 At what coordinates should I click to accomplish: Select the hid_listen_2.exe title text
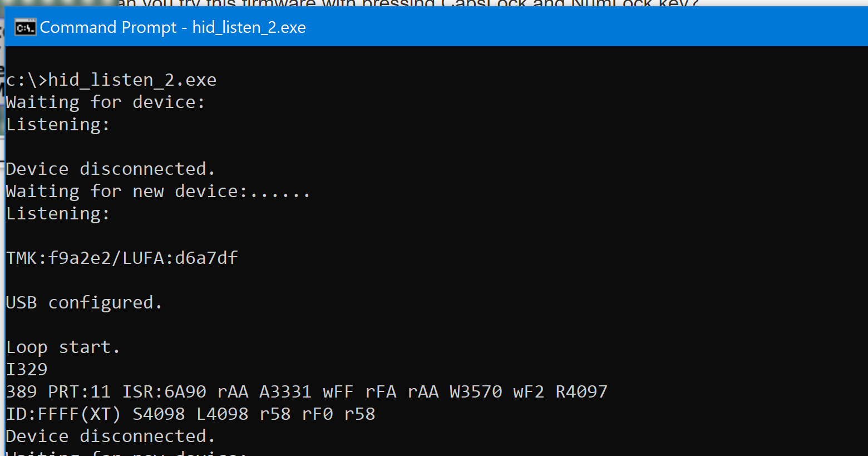point(249,27)
